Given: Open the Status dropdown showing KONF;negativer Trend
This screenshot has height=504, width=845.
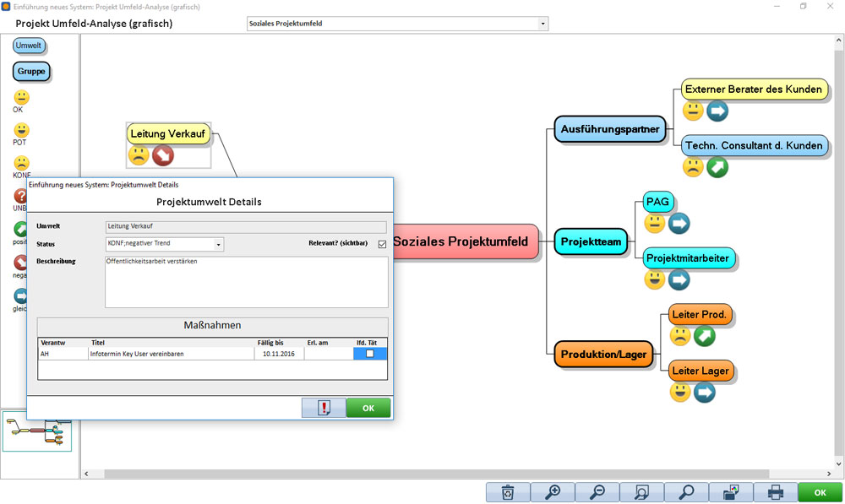Looking at the screenshot, I should click(218, 244).
